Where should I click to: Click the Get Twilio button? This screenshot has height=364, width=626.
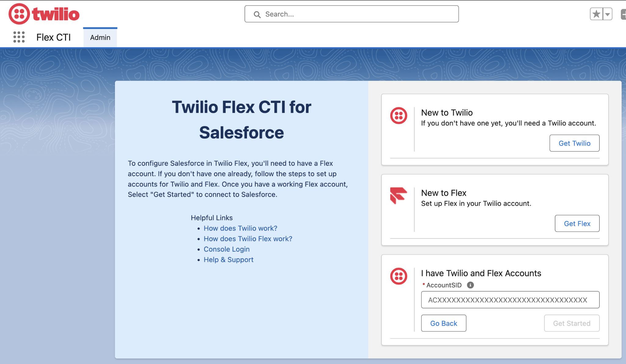click(574, 143)
